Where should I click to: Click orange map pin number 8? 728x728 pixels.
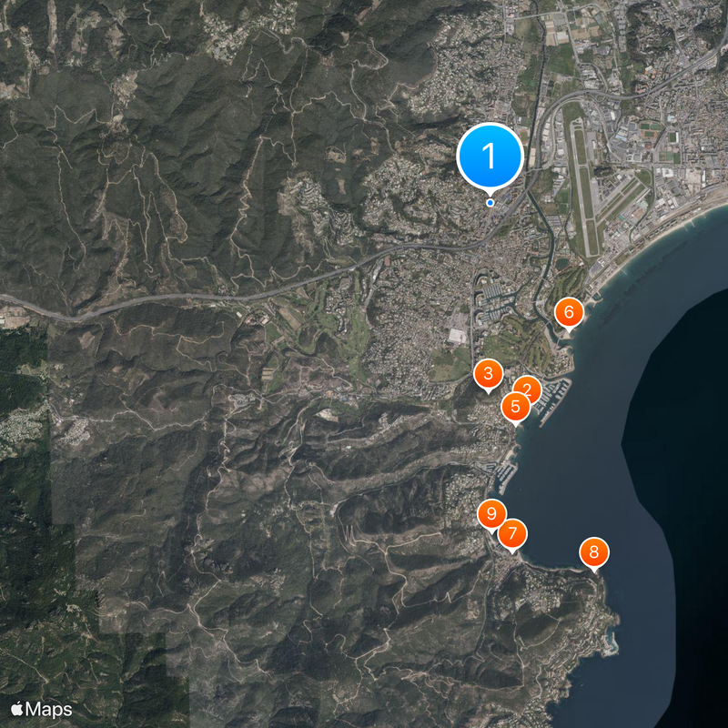pyautogui.click(x=593, y=551)
